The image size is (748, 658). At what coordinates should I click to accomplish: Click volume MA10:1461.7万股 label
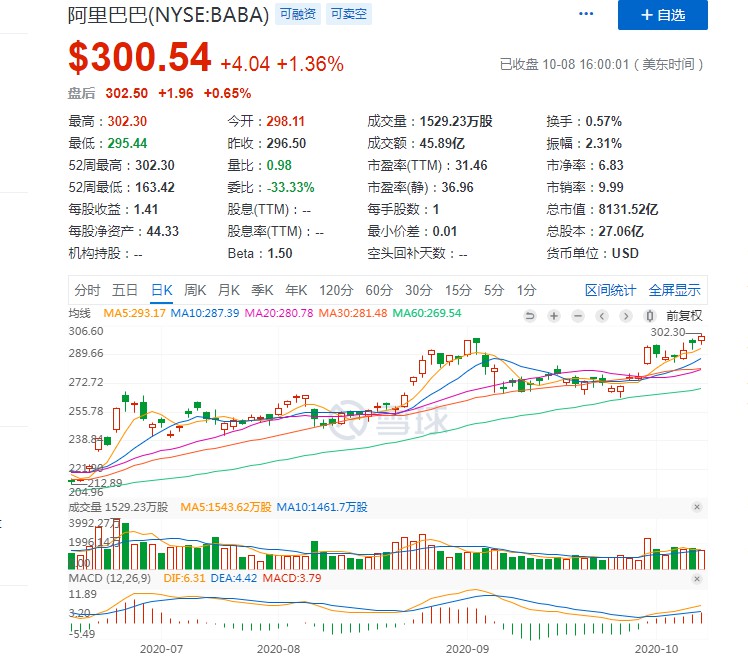tap(322, 507)
